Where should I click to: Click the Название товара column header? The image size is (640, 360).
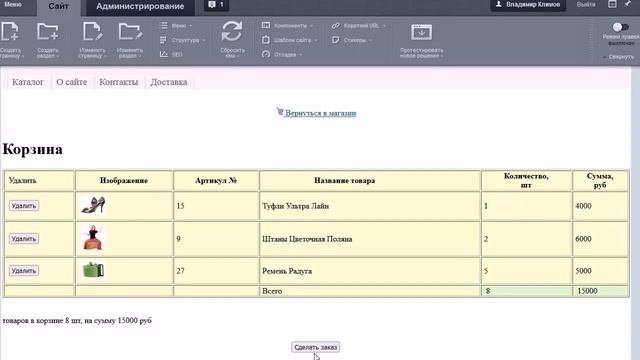pyautogui.click(x=344, y=180)
